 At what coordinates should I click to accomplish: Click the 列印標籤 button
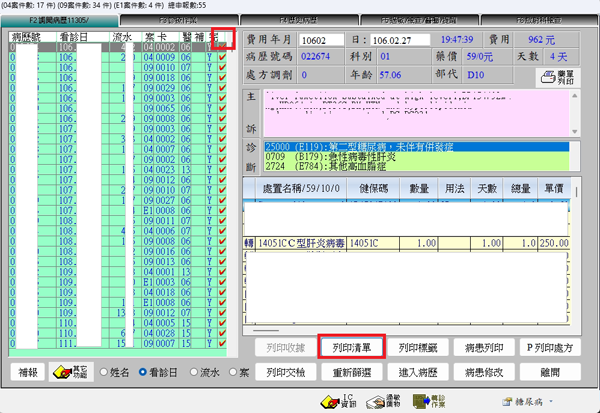[417, 348]
